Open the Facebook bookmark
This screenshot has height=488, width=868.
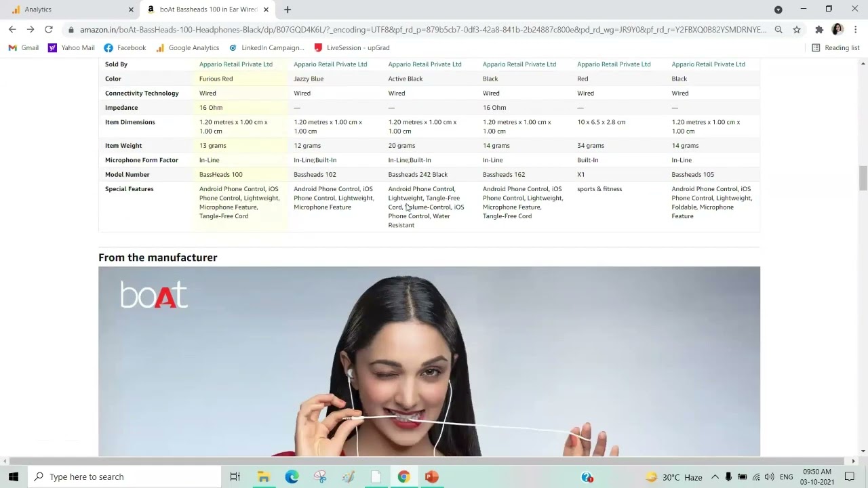click(x=125, y=48)
